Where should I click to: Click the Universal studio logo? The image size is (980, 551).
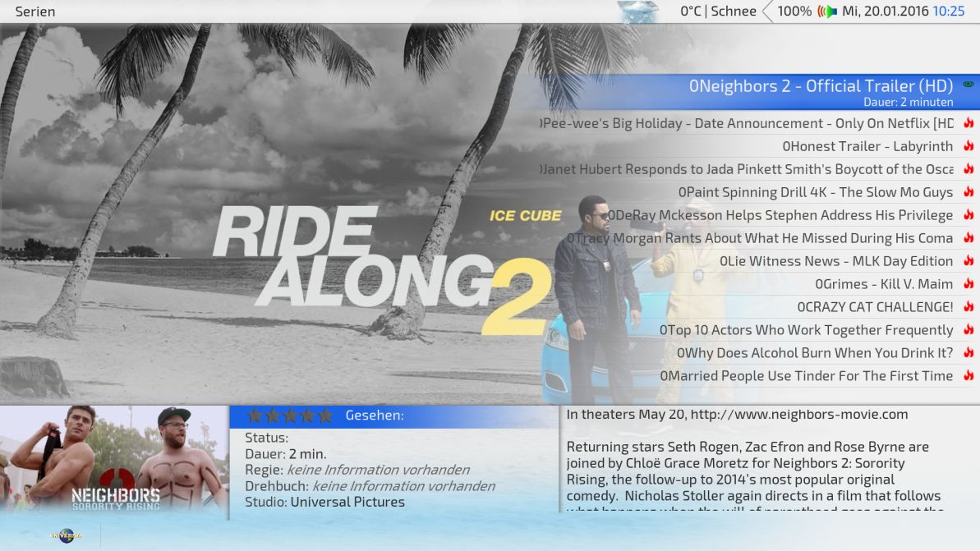click(x=67, y=535)
